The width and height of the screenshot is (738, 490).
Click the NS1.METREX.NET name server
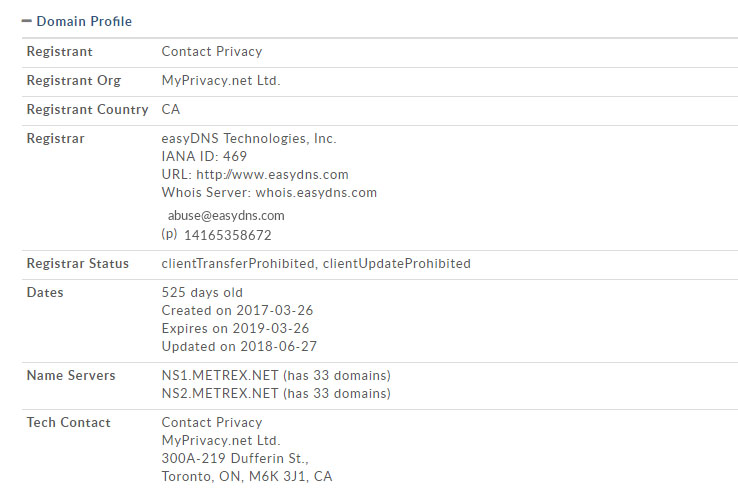point(219,375)
